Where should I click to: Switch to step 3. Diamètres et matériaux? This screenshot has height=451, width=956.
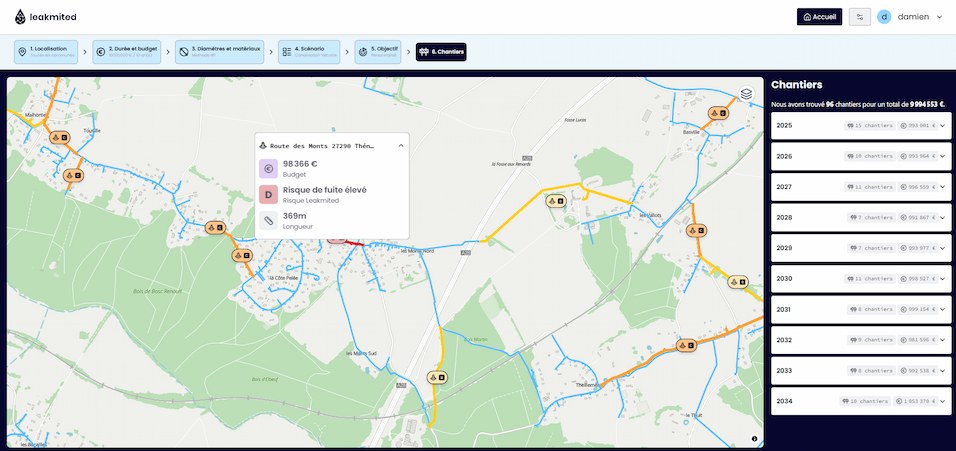(219, 51)
